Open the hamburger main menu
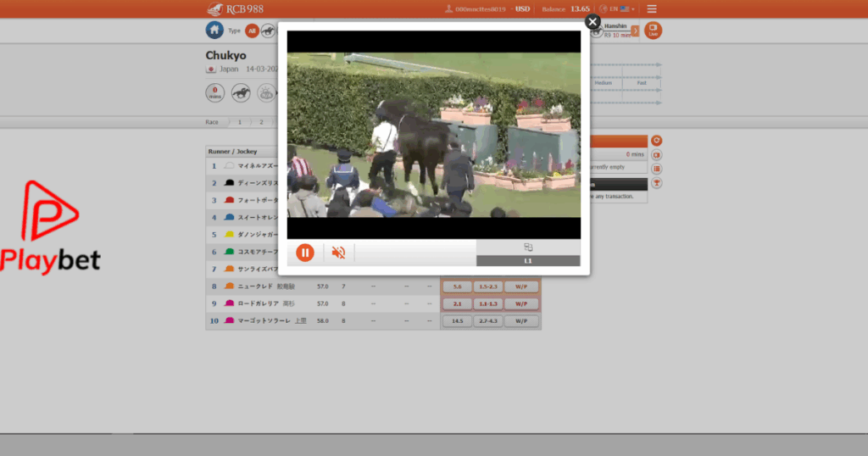Image resolution: width=868 pixels, height=456 pixels. (651, 9)
